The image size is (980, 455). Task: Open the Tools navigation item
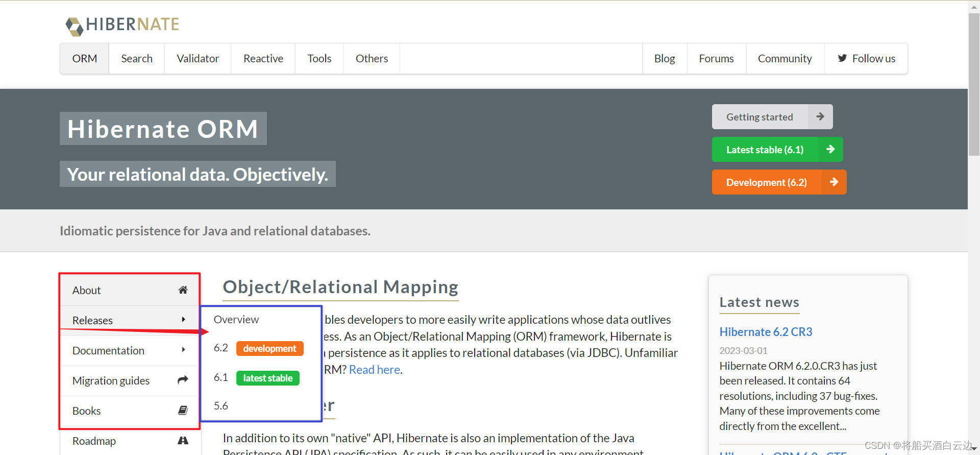tap(320, 59)
